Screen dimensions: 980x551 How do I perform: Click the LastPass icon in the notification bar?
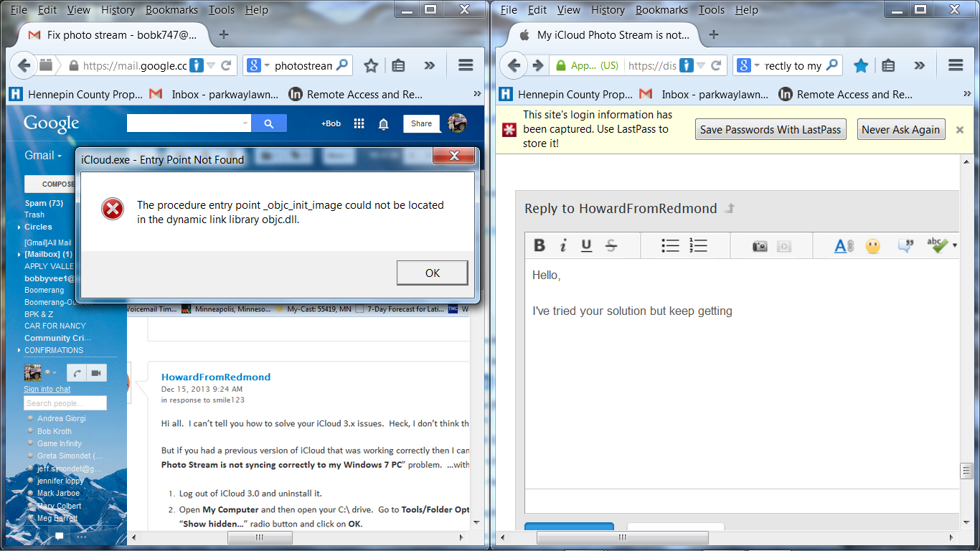pos(509,130)
